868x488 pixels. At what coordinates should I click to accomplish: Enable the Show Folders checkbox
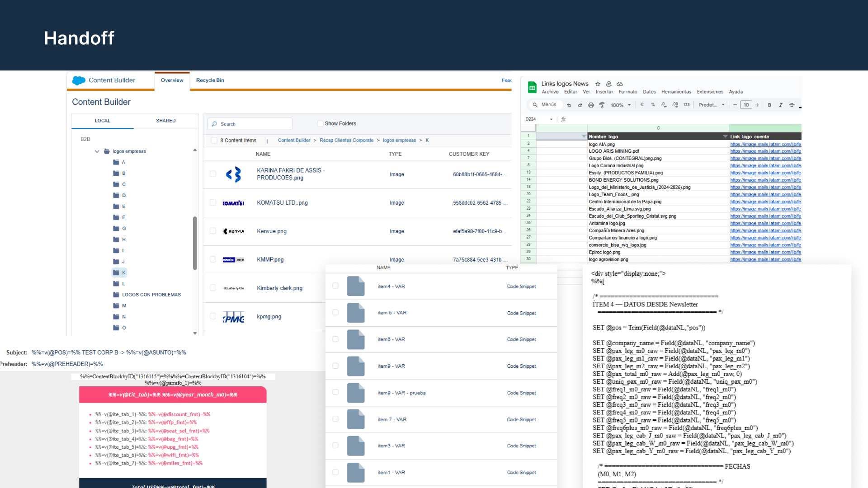pos(320,124)
